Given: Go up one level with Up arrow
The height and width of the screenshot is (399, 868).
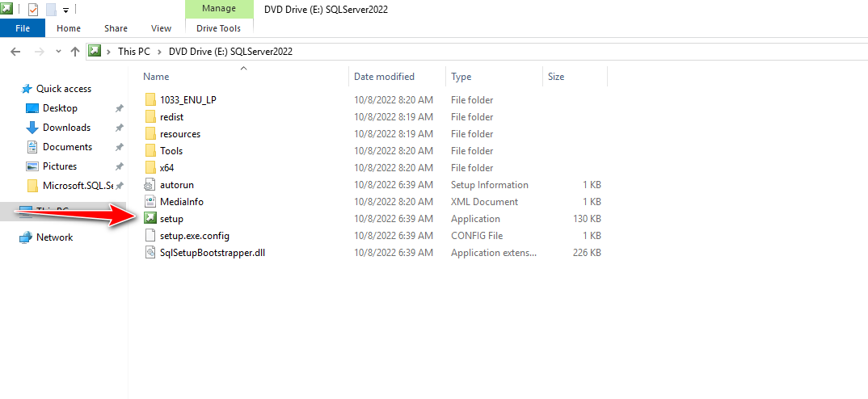Looking at the screenshot, I should (x=75, y=52).
